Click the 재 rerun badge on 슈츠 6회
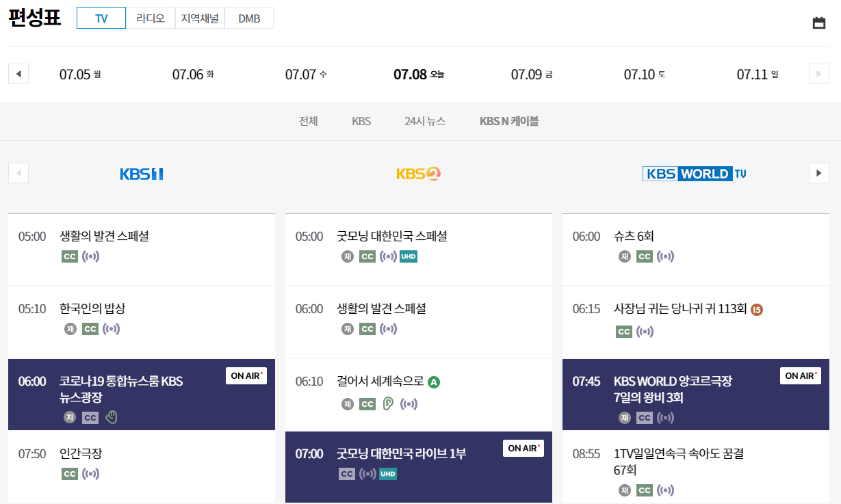Viewport: 841px width, 504px height. pyautogui.click(x=623, y=256)
